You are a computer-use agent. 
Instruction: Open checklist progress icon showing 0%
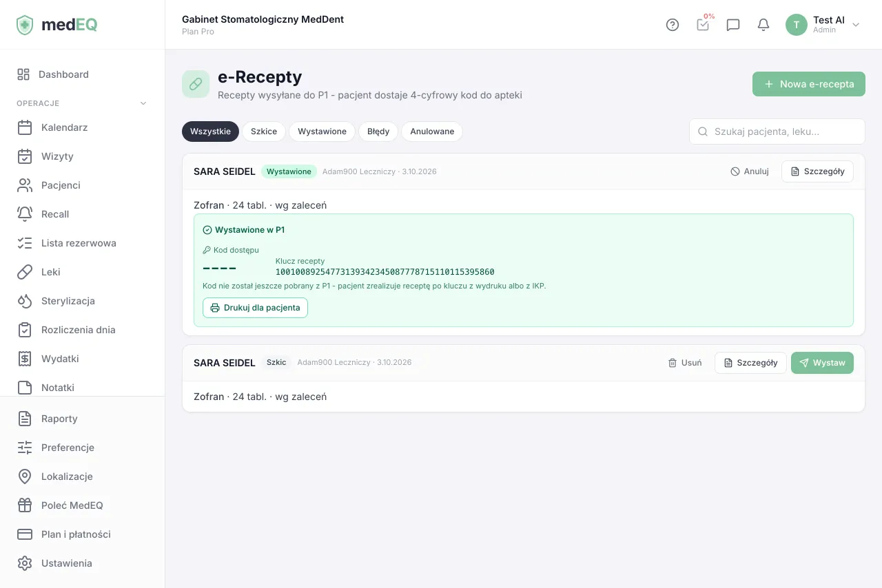[703, 25]
